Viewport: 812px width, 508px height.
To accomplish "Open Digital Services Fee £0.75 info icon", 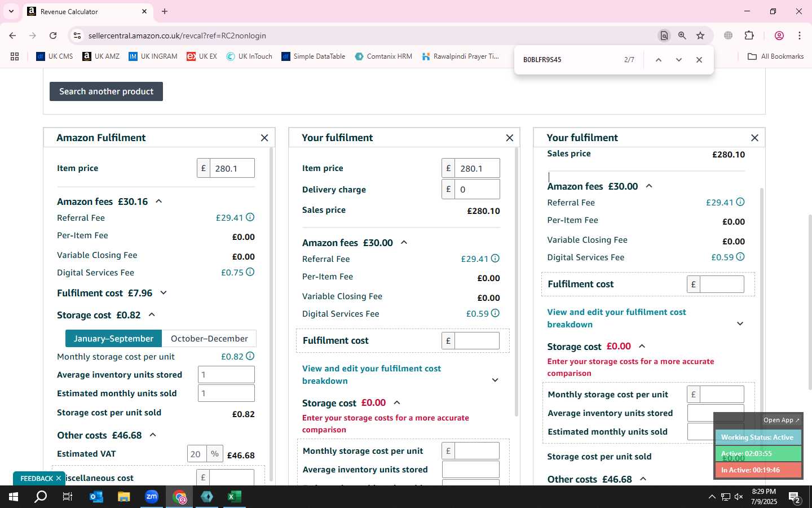I will 250,272.
